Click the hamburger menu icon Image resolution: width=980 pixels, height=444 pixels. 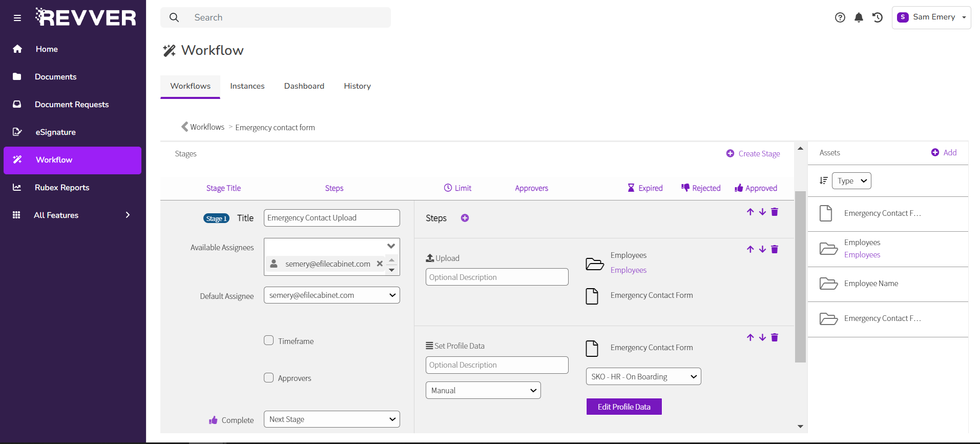tap(17, 18)
